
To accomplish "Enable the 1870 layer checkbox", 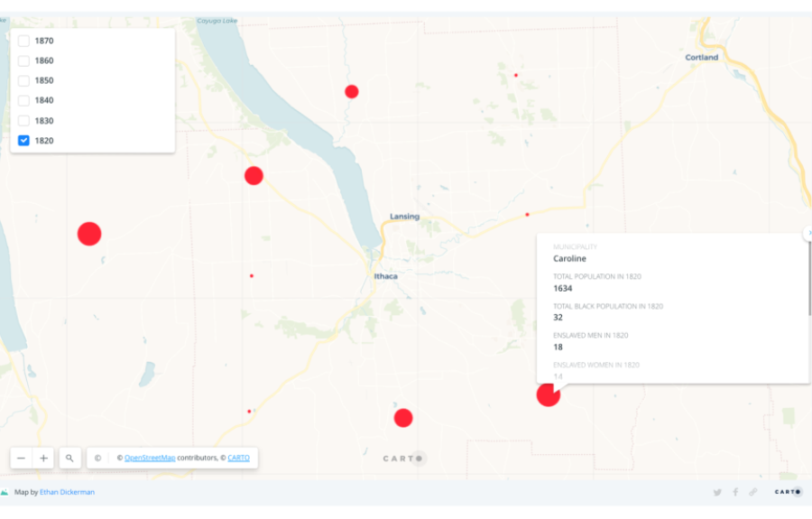I will (24, 41).
